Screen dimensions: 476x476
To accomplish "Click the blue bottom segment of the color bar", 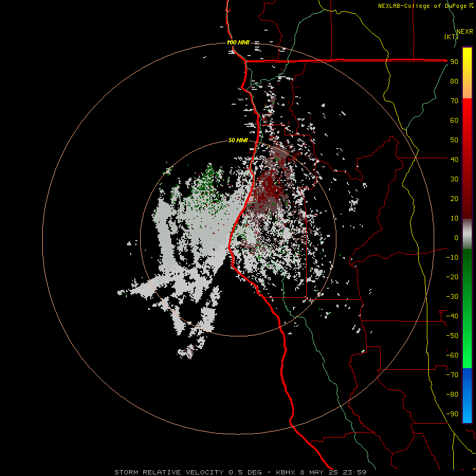I will click(x=467, y=396).
